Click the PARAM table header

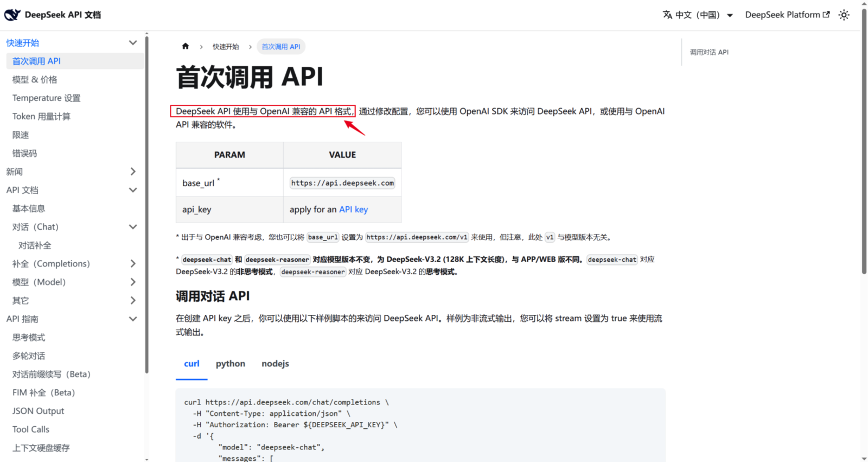pos(229,155)
